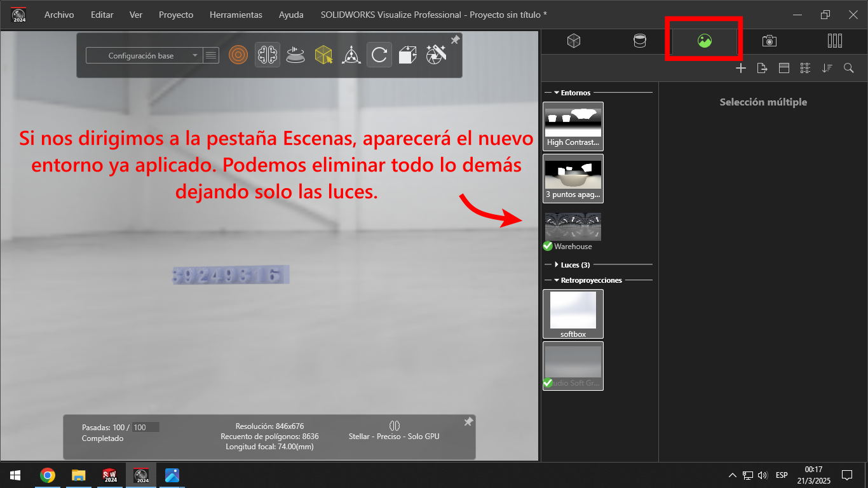The image size is (868, 488).
Task: Collapse the Entornos section
Action: pos(557,93)
